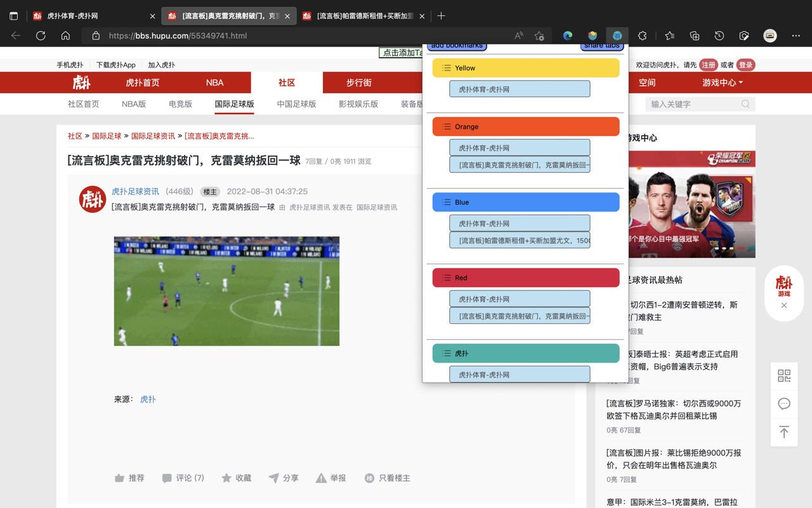Viewport: 812px width, 508px height.
Task: Click the add bookmarks button
Action: [x=457, y=46]
